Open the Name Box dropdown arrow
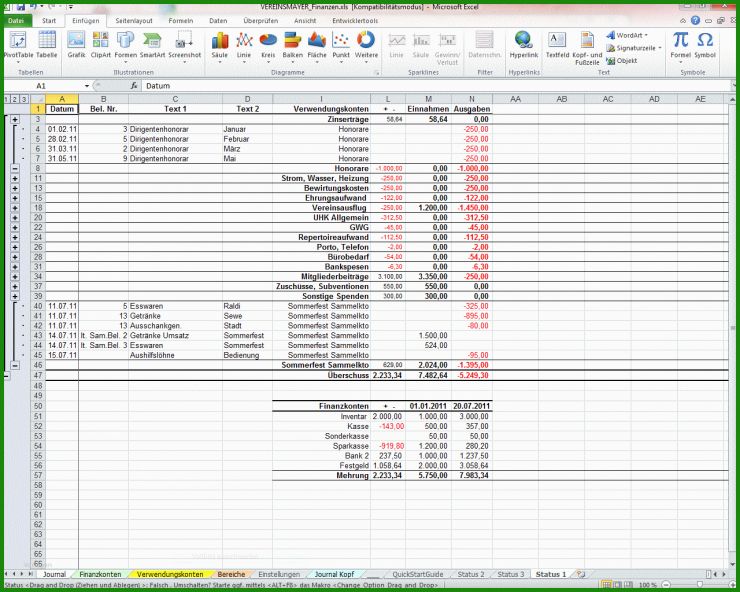Screen dimensions: 740x592 point(87,86)
